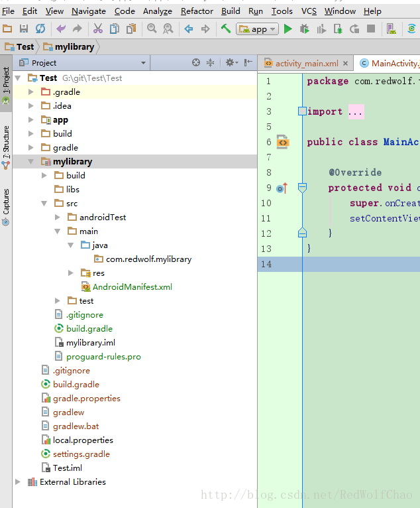Viewport: 420px width, 508px height.
Task: Switch to the activity_main.xml tab
Action: pos(307,63)
